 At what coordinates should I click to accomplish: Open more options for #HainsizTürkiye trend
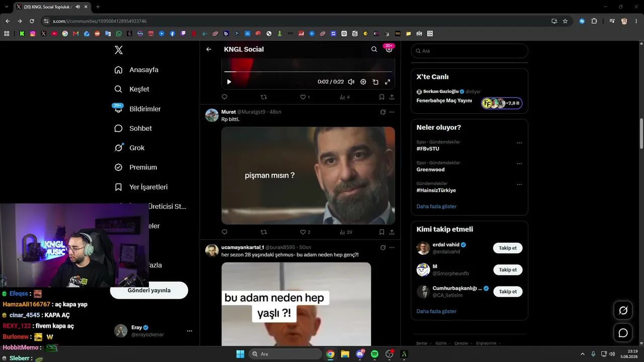click(519, 185)
